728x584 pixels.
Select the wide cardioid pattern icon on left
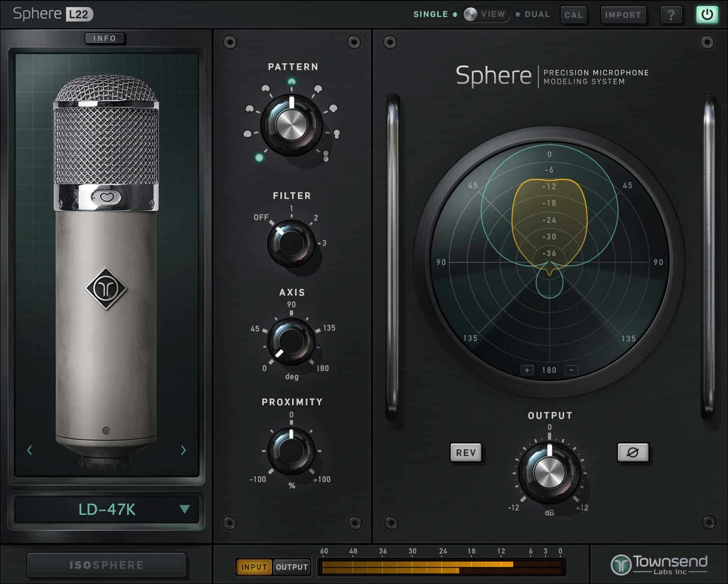click(x=249, y=109)
